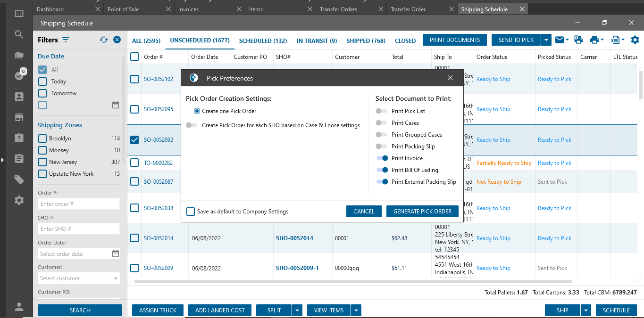Click the Excel export icon

pyautogui.click(x=615, y=40)
